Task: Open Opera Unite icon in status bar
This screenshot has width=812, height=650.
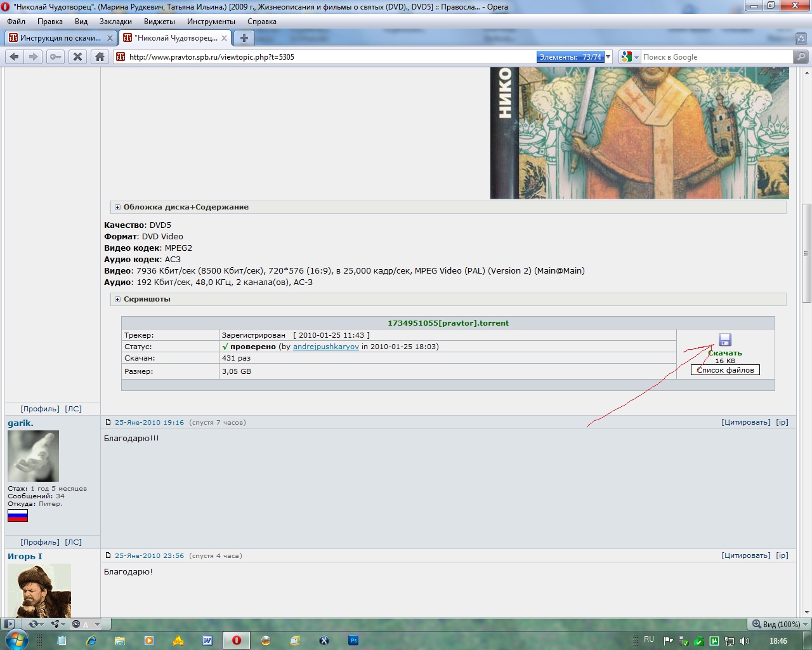Action: click(55, 624)
